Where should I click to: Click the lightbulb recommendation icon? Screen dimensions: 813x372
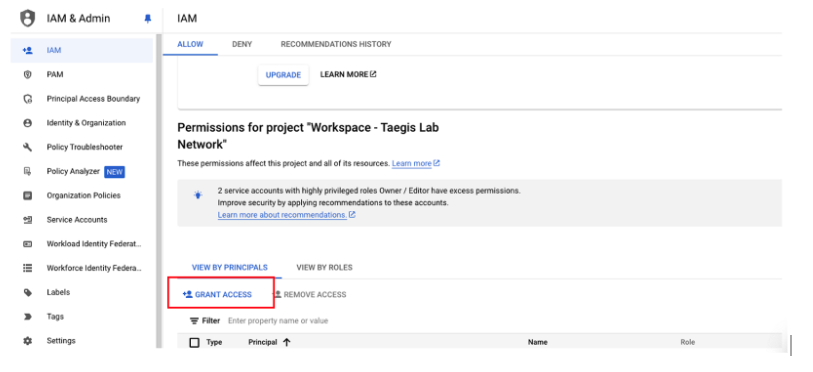(x=198, y=196)
